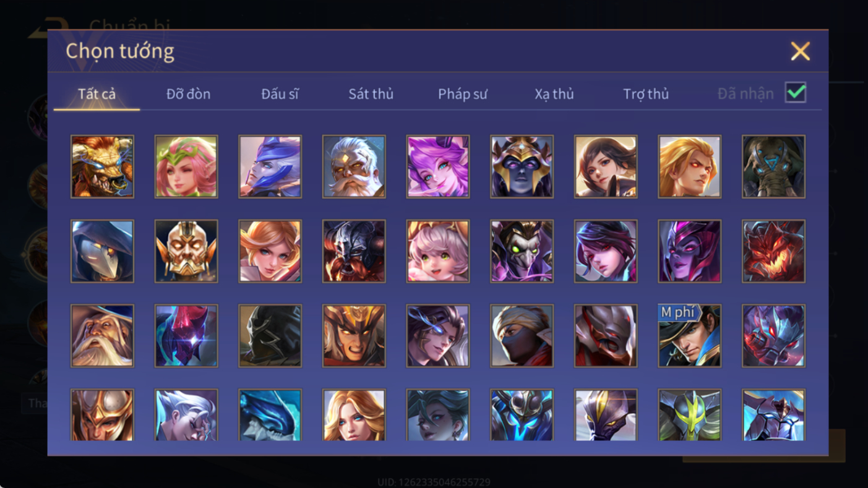The image size is (868, 488).
Task: Choose the golden-masked armored hero
Action: tap(186, 252)
